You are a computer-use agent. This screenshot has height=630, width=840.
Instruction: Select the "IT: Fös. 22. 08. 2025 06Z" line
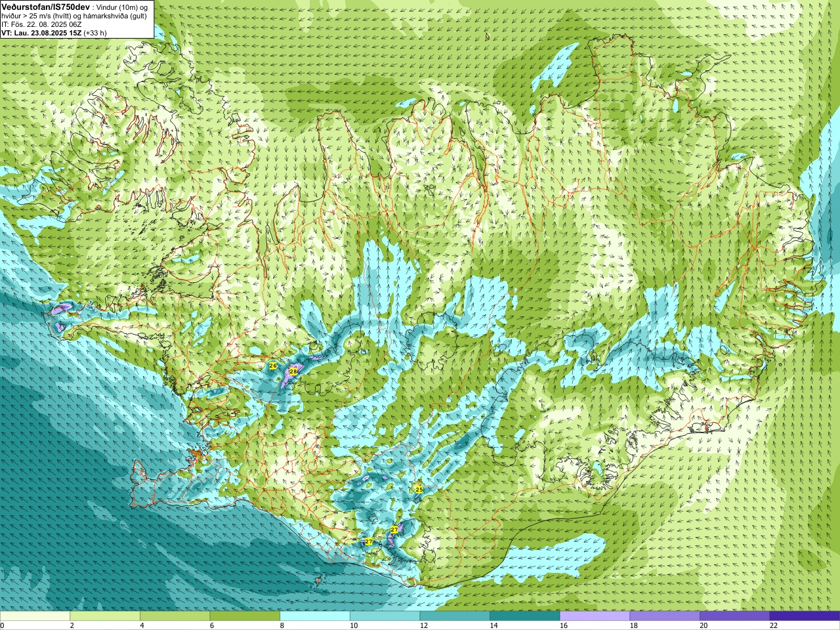coord(41,24)
